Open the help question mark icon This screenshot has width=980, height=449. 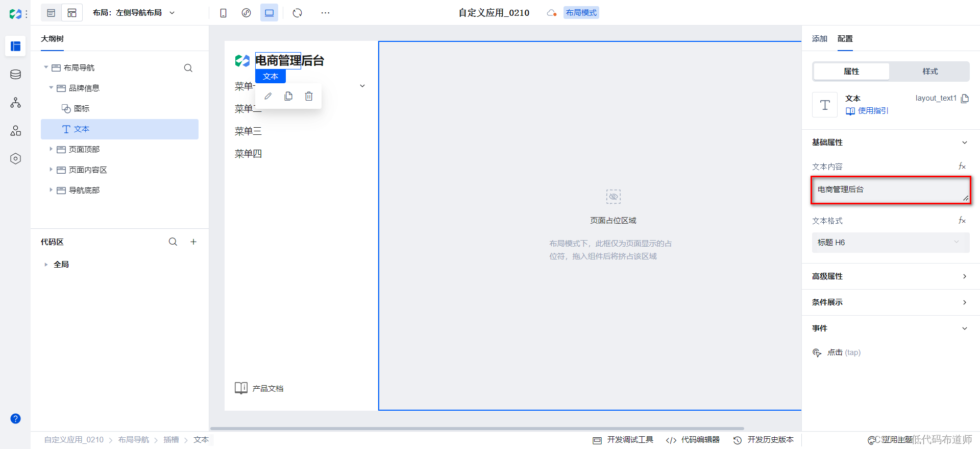point(15,419)
